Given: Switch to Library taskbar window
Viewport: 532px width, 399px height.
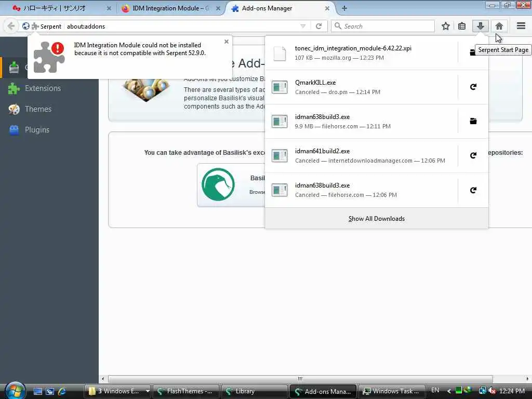Looking at the screenshot, I should point(254,391).
